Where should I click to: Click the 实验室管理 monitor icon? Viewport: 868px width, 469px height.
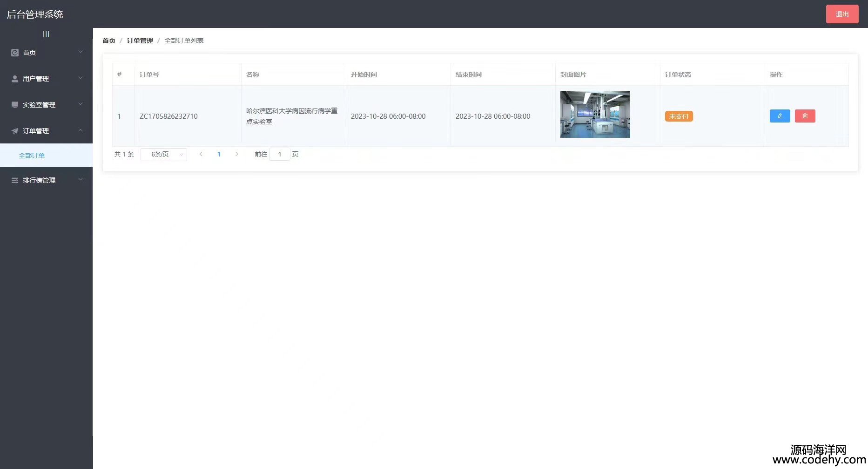15,105
